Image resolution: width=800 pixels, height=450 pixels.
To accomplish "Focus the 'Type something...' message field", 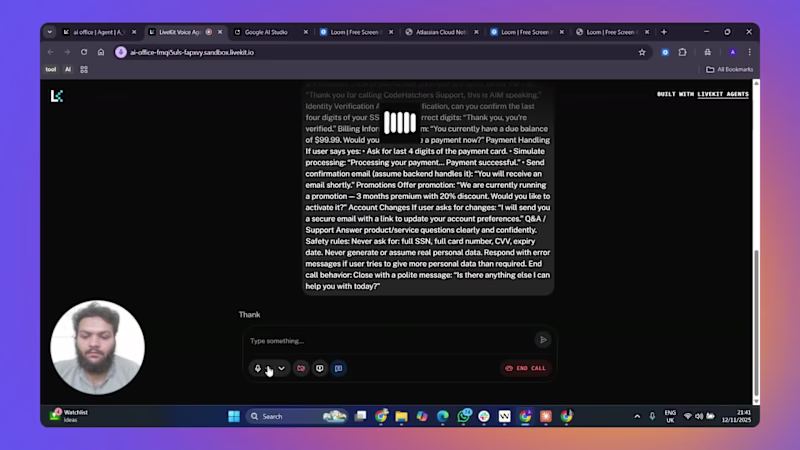I will click(390, 341).
